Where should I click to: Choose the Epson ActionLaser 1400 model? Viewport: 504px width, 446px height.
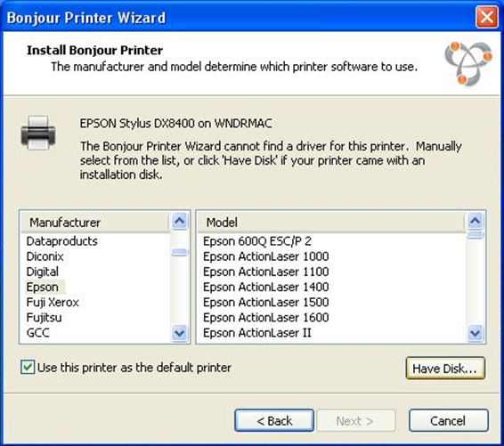click(266, 287)
